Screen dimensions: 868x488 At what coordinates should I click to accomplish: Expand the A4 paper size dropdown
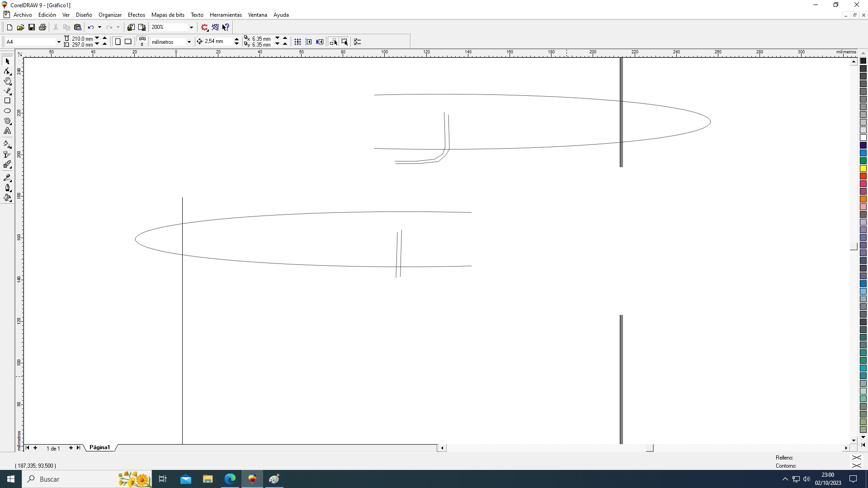[58, 42]
